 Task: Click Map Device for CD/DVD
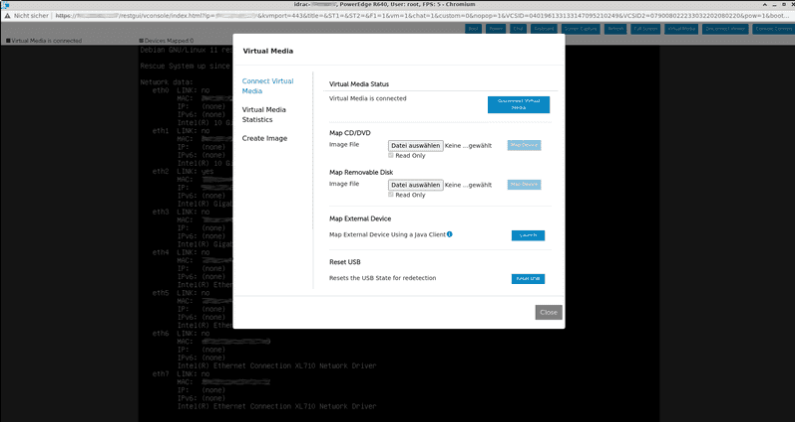(x=524, y=145)
